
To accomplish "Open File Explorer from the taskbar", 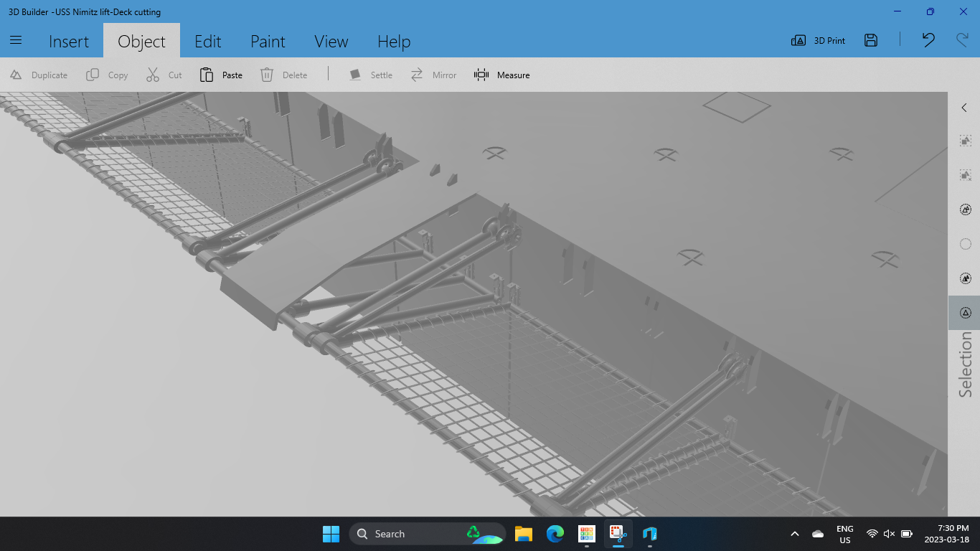I will 524,534.
